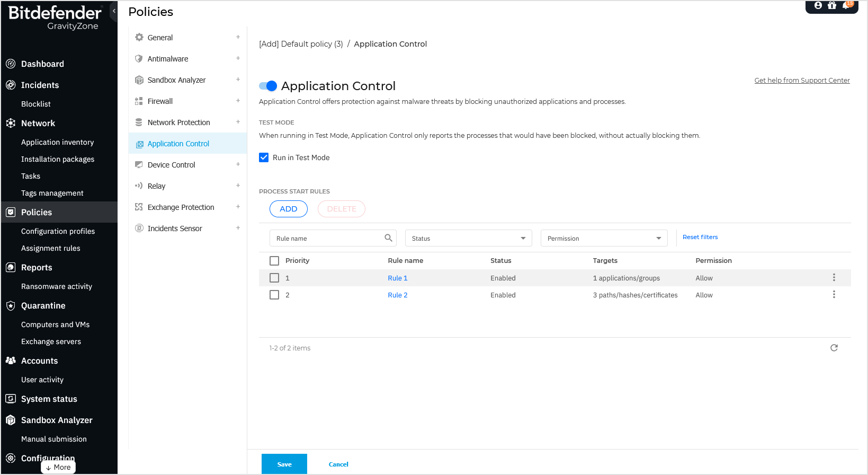Viewport: 868px width, 475px height.
Task: Open the gift what's new icon
Action: [x=832, y=5]
